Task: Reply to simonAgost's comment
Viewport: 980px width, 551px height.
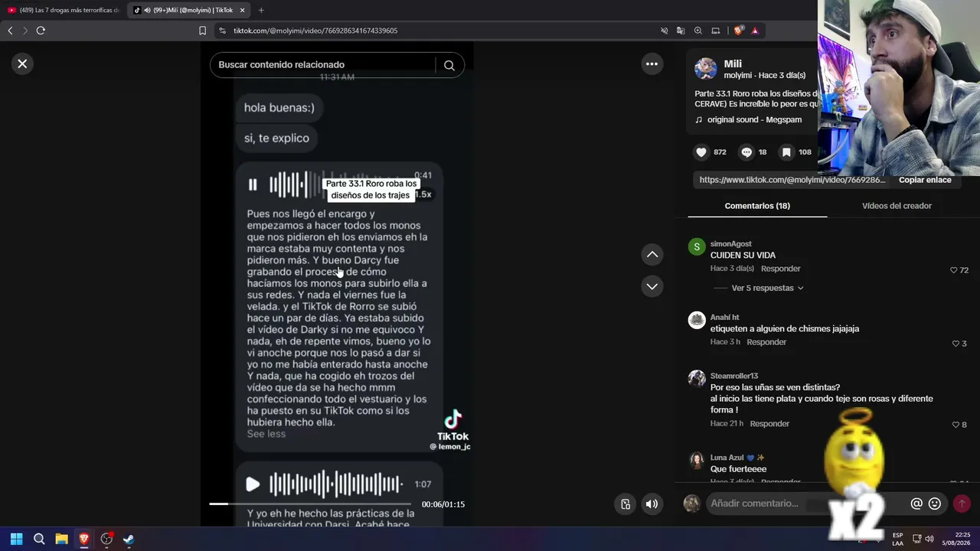Action: [780, 269]
